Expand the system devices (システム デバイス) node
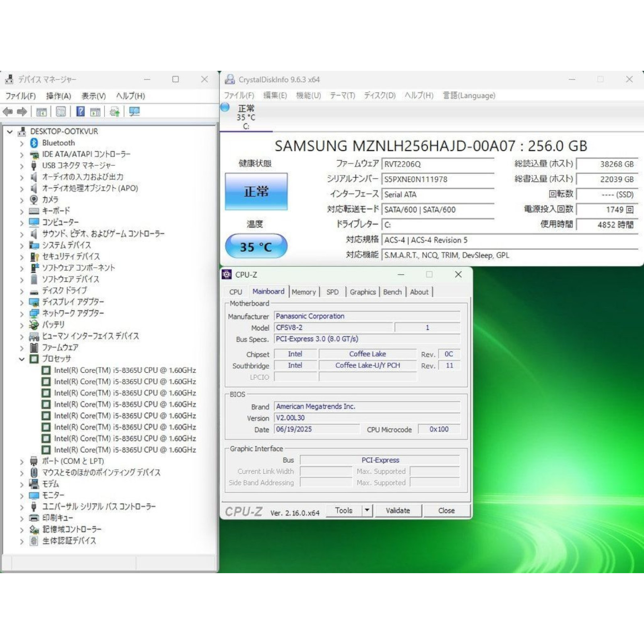 click(22, 245)
